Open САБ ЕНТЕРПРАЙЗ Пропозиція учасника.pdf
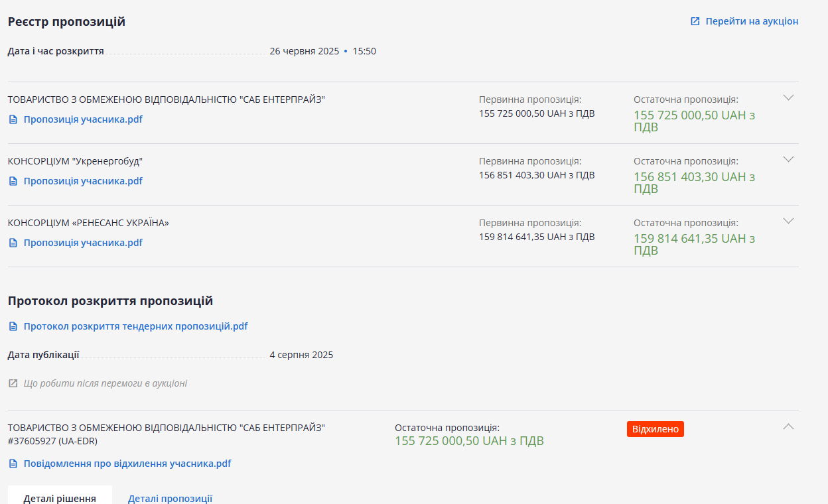This screenshot has height=504, width=828. (83, 119)
